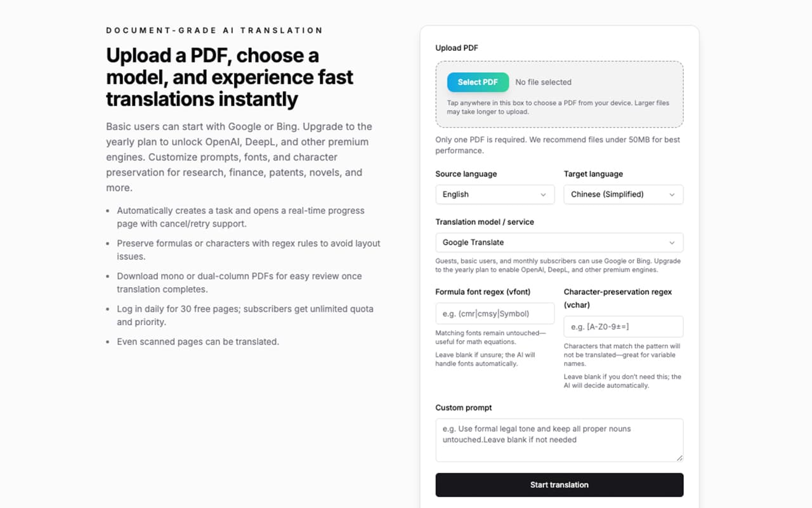The image size is (812, 508).
Task: Select English as the source language
Action: tap(495, 194)
